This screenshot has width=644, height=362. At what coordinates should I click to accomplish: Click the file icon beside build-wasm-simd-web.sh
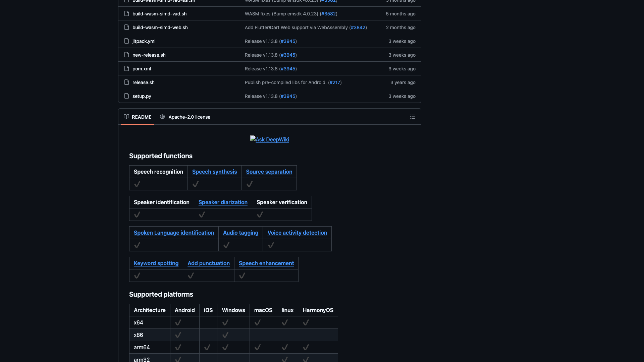point(126,27)
